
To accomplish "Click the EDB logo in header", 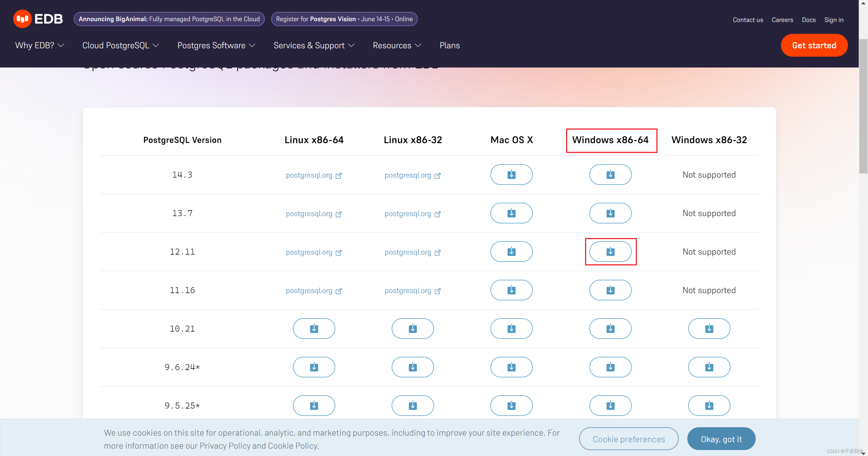I will click(x=38, y=19).
